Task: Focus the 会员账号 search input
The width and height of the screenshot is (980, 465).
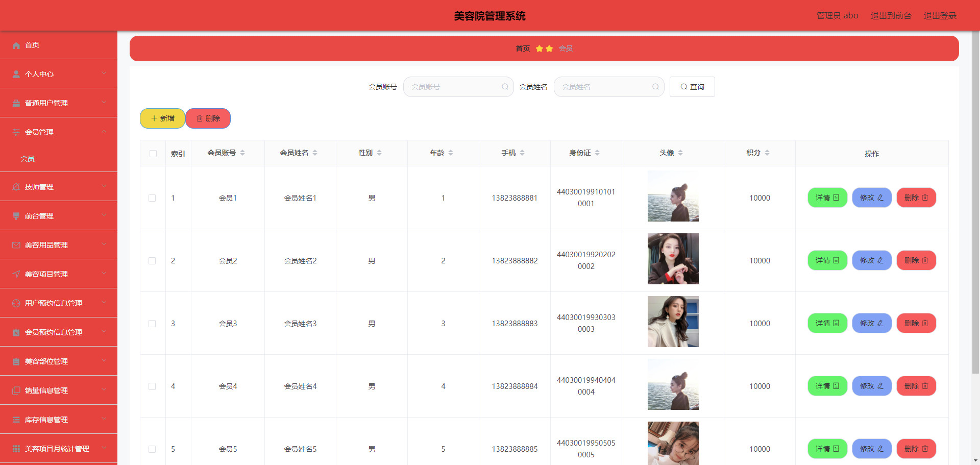Action: tap(458, 87)
